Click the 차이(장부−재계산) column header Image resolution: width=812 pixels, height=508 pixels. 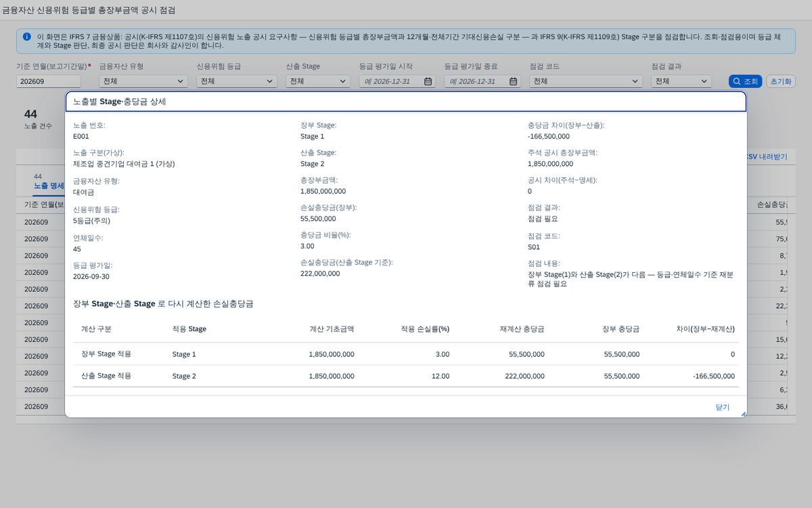point(706,329)
